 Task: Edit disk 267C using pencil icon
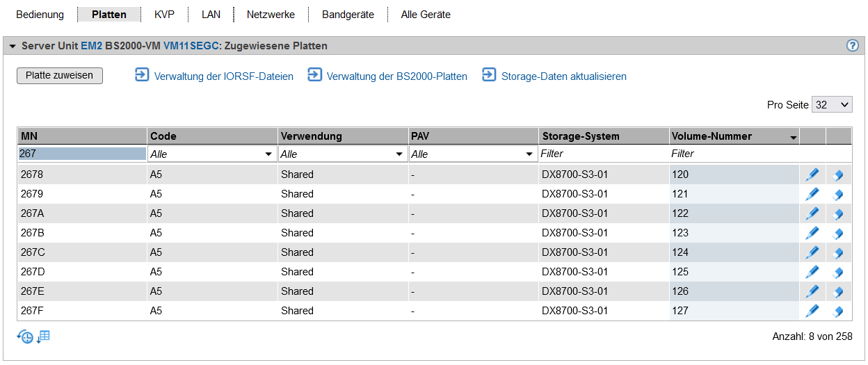[812, 252]
